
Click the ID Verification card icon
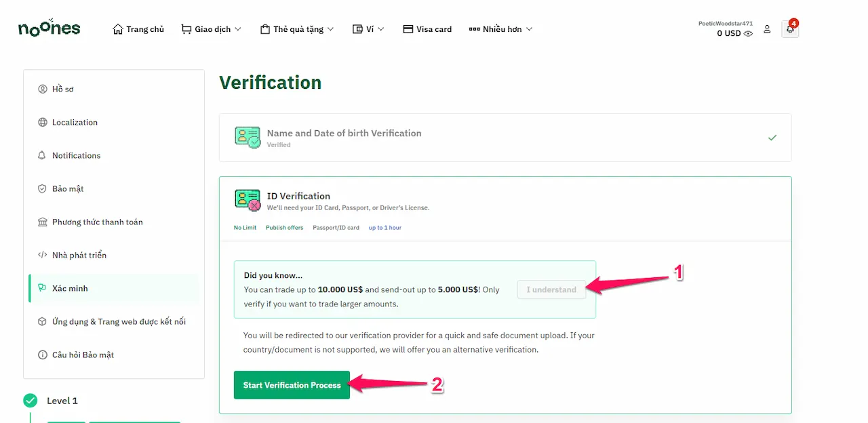point(248,201)
